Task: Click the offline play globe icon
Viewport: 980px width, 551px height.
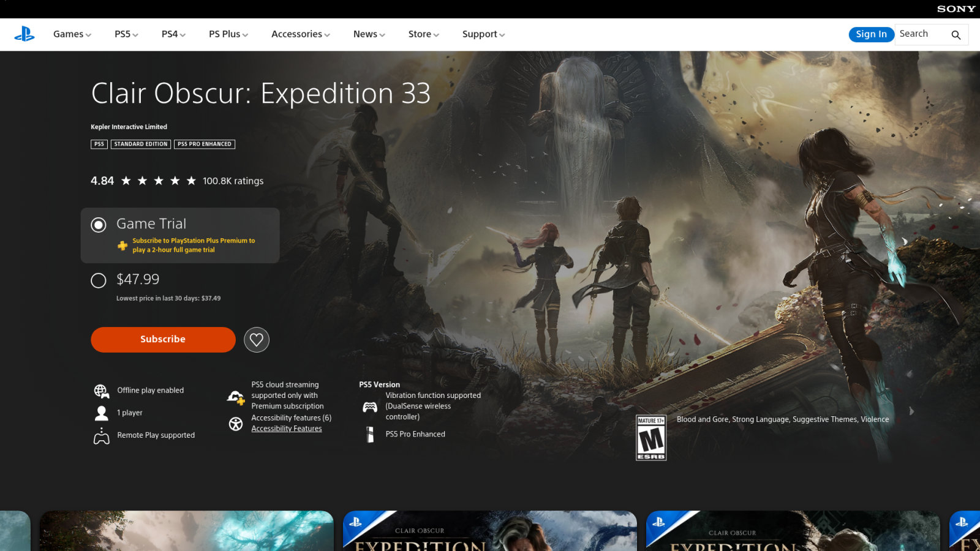Action: click(102, 391)
